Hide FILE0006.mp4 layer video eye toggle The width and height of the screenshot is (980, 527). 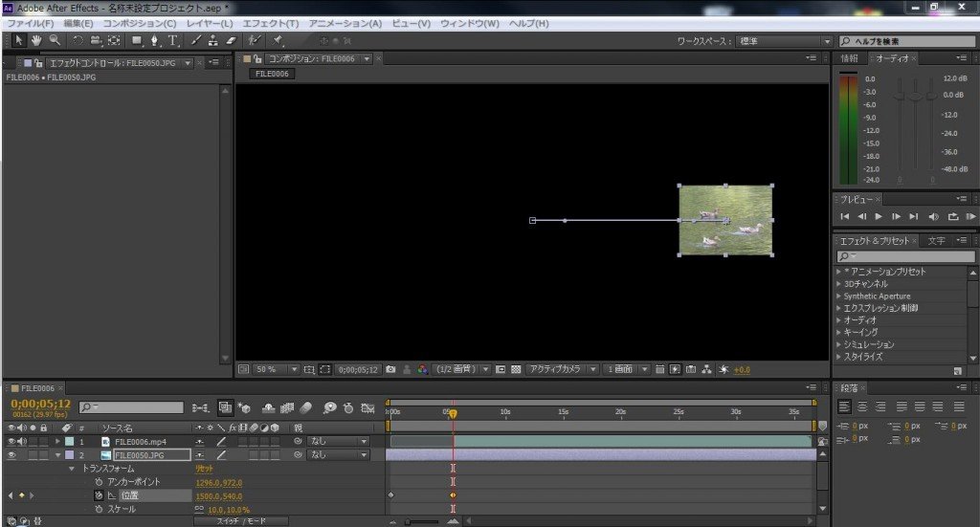click(x=11, y=441)
